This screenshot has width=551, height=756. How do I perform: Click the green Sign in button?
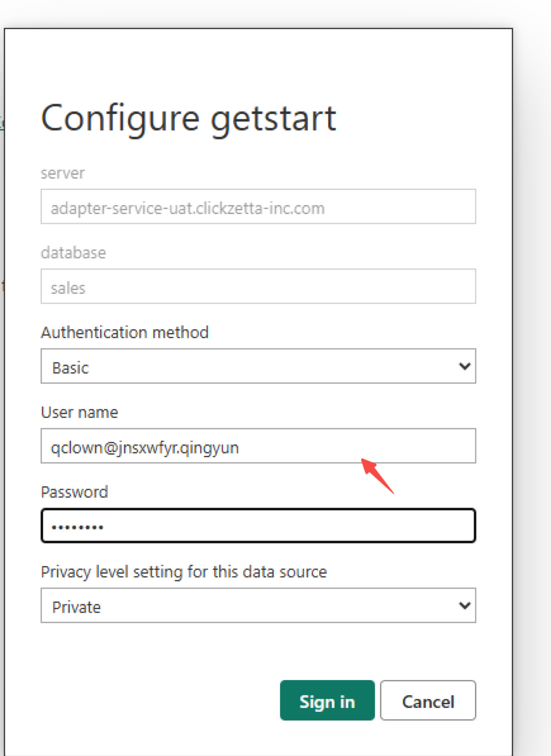(327, 700)
